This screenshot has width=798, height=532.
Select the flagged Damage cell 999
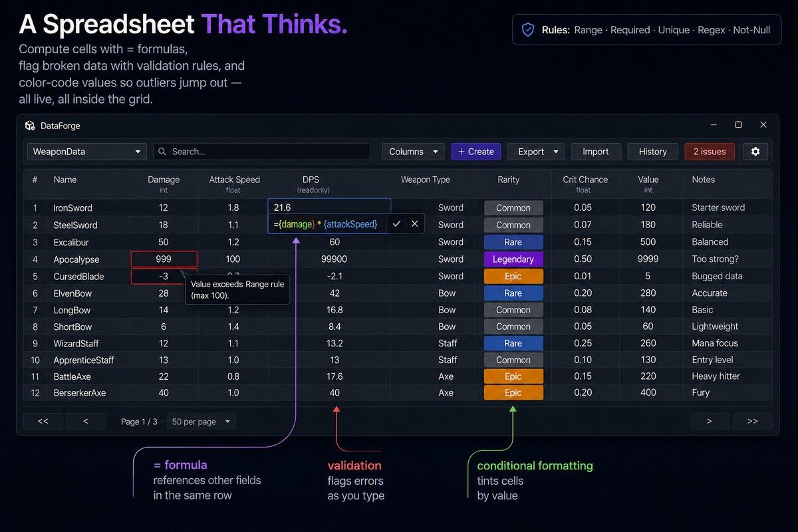164,259
